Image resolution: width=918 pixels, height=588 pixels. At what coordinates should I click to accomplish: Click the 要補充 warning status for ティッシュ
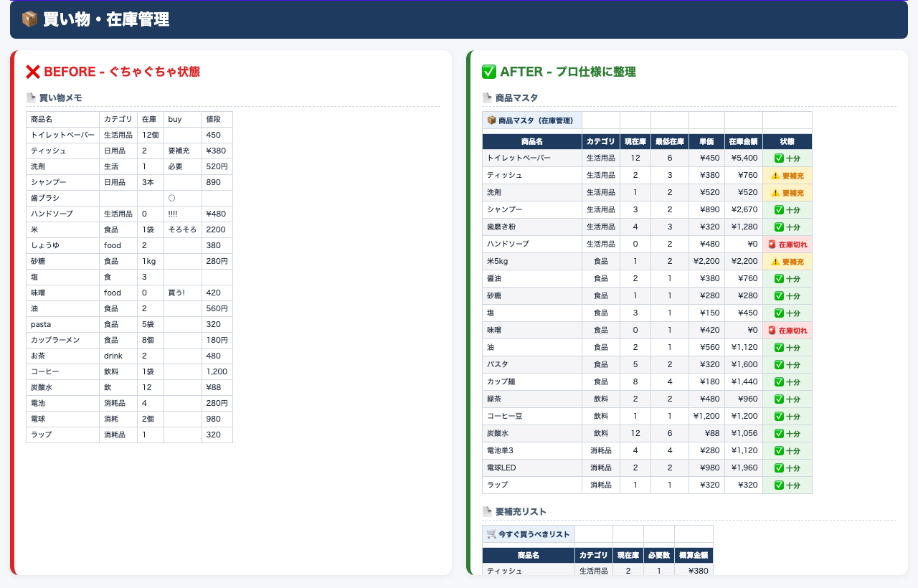pos(787,176)
